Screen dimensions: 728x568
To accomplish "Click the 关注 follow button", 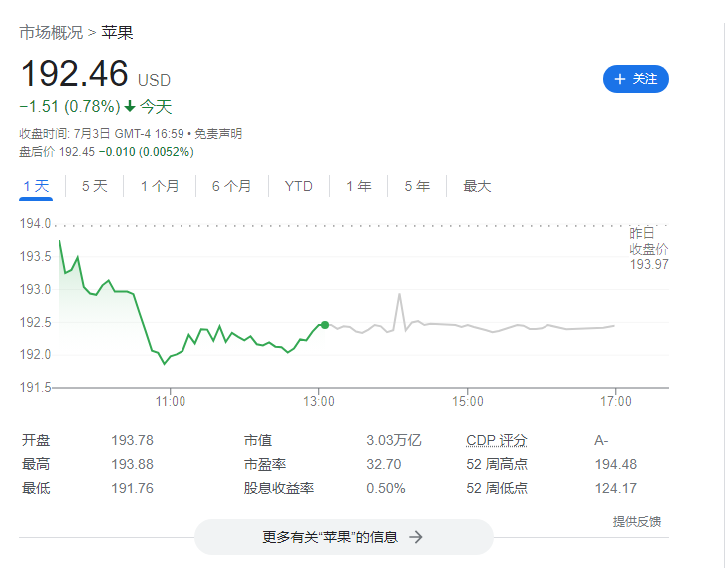I will 635,79.
